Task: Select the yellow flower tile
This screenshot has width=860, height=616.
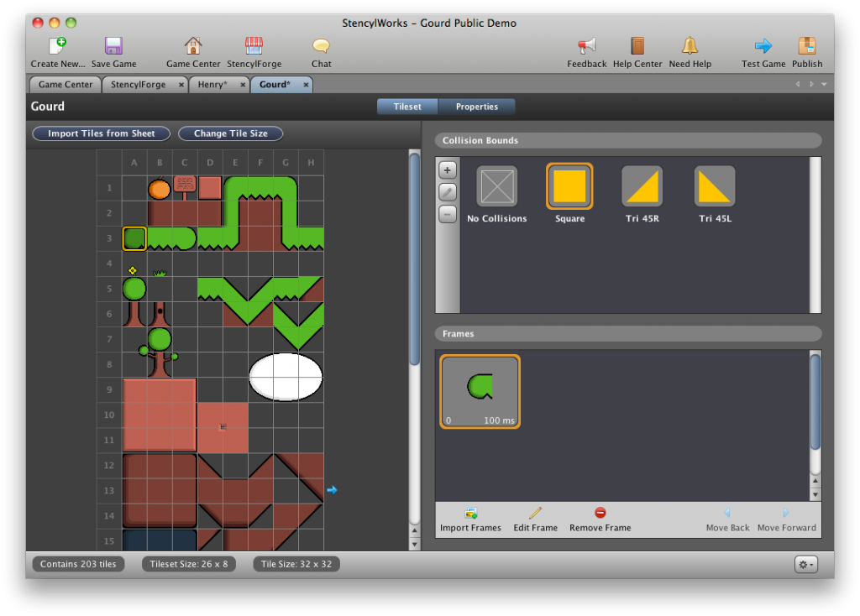Action: (132, 271)
